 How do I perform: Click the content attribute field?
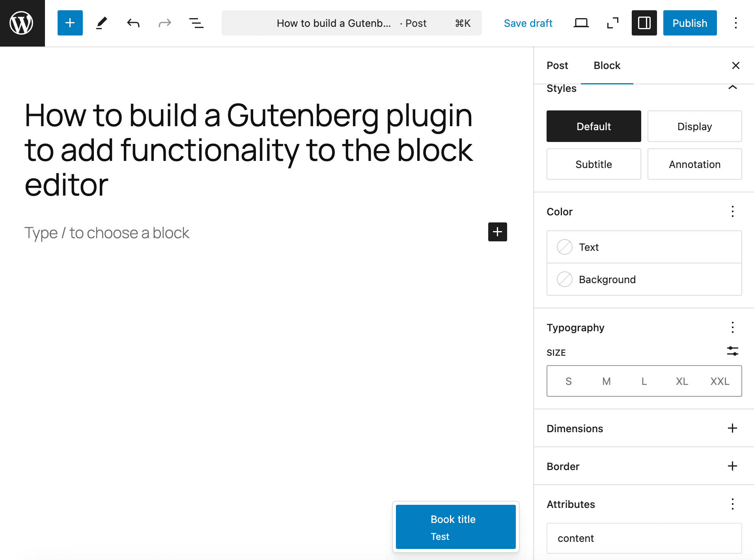coord(644,538)
